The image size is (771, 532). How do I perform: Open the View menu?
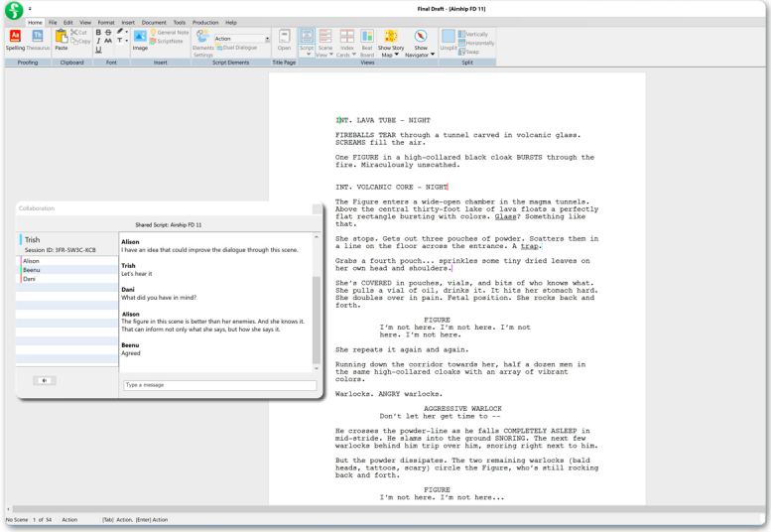click(85, 22)
